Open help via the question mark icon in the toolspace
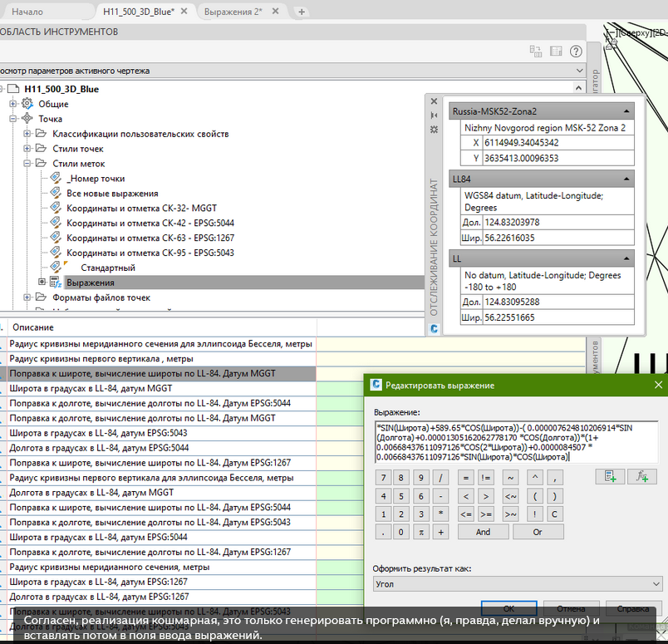The width and height of the screenshot is (668, 644). coord(575,52)
